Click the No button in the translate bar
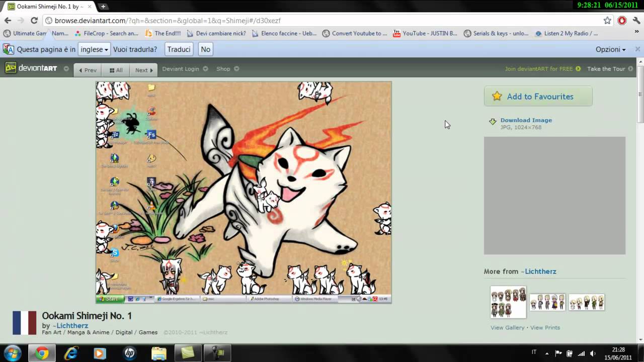 click(x=205, y=49)
